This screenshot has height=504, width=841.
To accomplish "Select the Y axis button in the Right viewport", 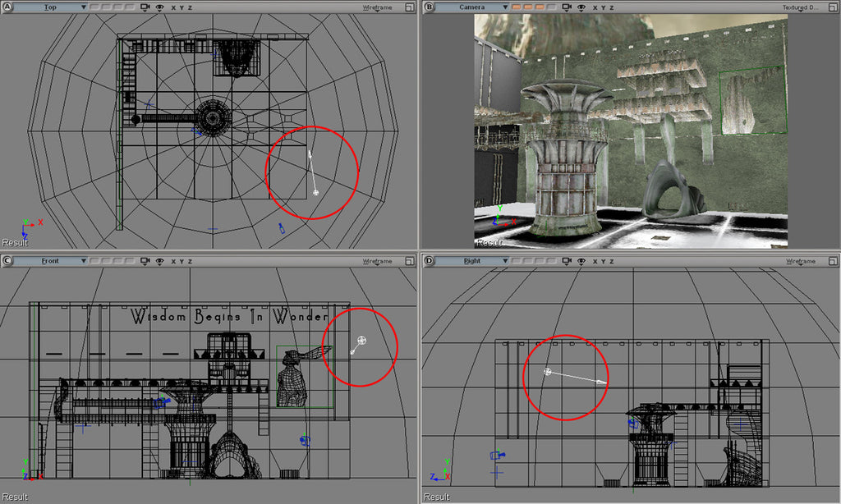I will point(602,260).
